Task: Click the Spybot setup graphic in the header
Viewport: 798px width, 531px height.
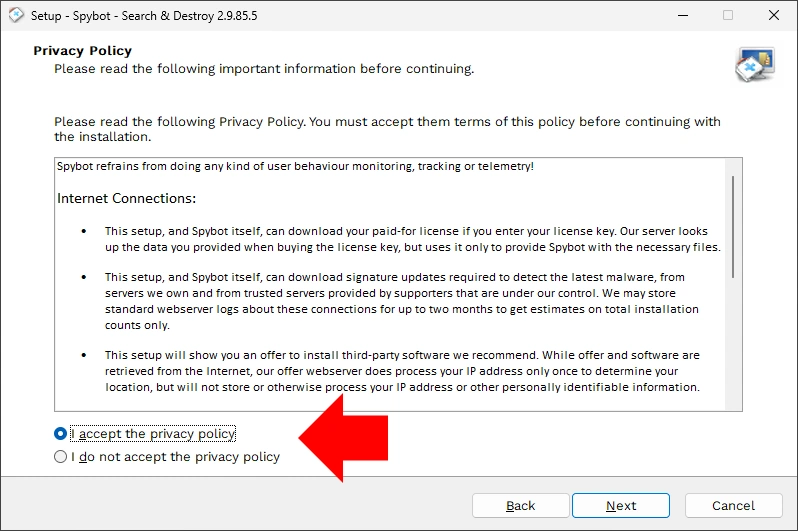Action: click(755, 65)
